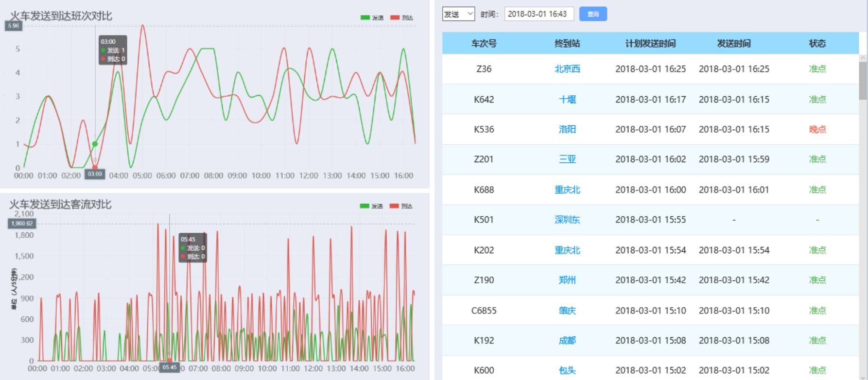Click the blue 查询 button
Screen dimensions: 868x380
(593, 14)
